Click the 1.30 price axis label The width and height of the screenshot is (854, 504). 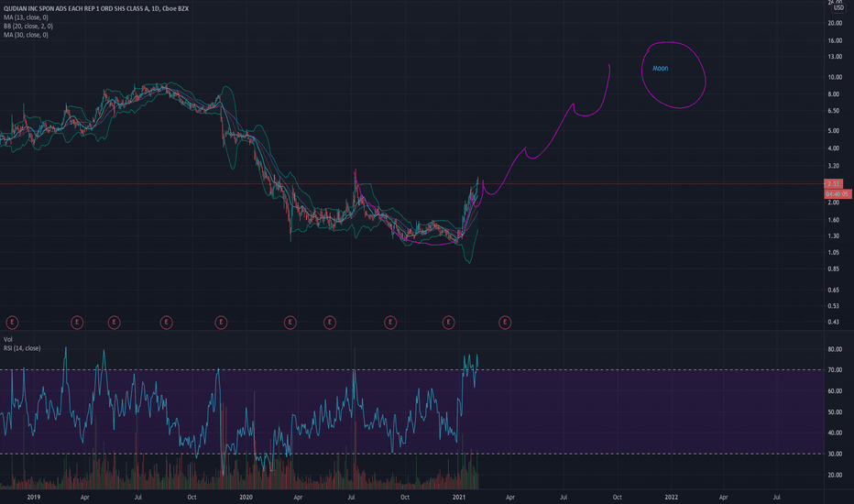pos(833,236)
